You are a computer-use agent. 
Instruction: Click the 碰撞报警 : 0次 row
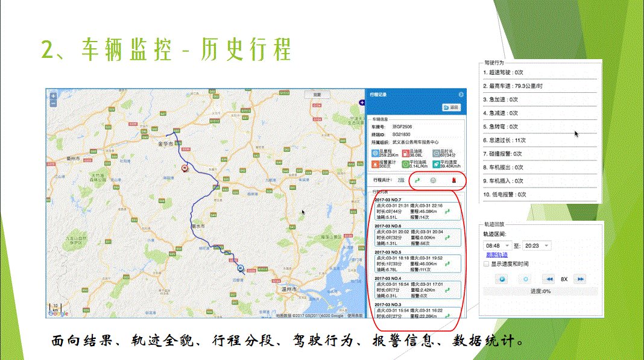(540, 154)
